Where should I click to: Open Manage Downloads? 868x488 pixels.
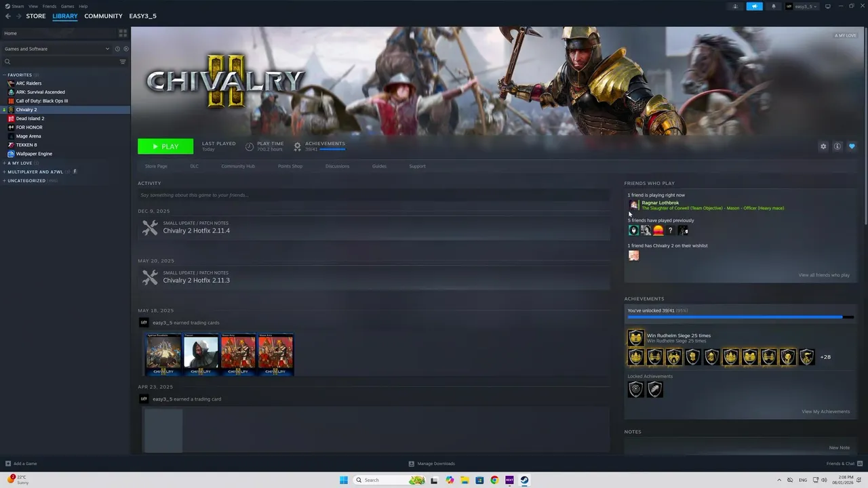click(432, 464)
